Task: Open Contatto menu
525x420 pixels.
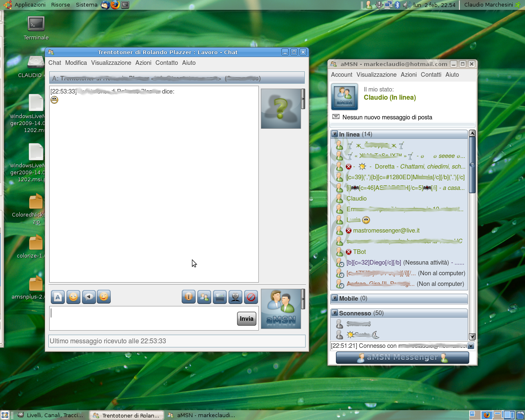Action: pyautogui.click(x=167, y=63)
